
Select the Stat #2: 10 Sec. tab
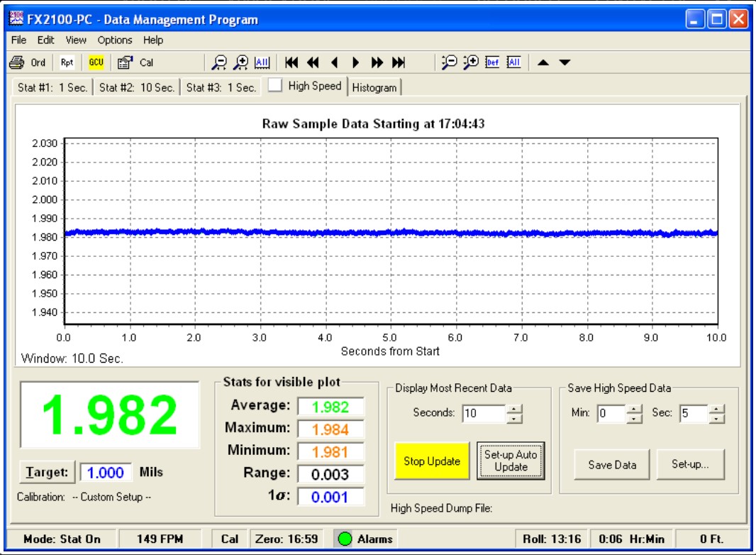pos(137,87)
